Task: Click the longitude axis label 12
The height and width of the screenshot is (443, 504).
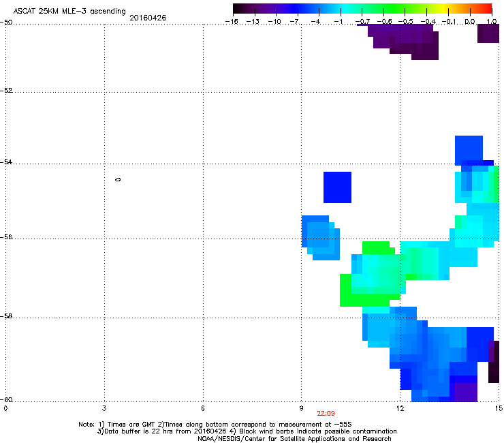Action: coord(400,408)
